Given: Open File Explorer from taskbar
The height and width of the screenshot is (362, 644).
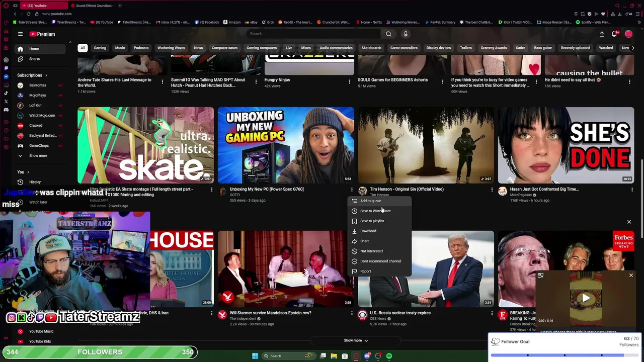Looking at the screenshot, I should pos(334,356).
